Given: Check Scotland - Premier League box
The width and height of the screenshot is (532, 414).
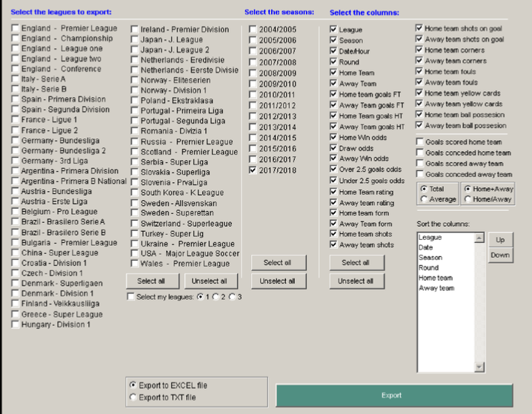Looking at the screenshot, I should (x=135, y=152).
